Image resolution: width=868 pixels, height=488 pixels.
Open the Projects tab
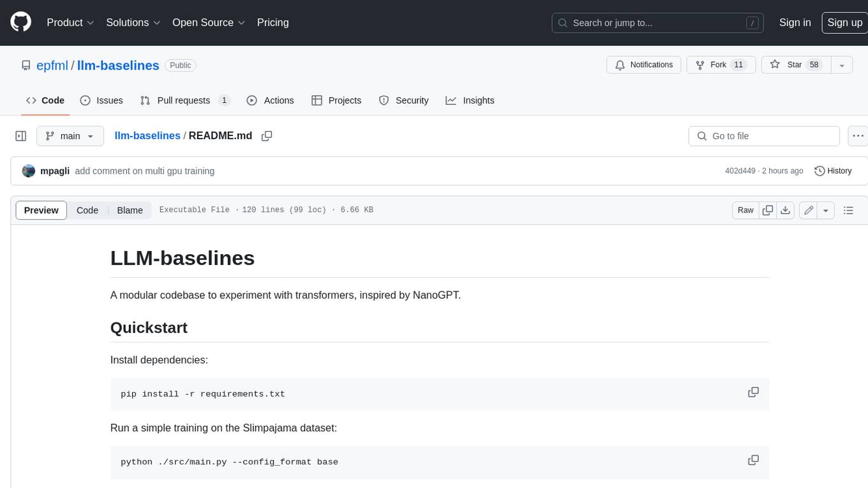point(336,100)
